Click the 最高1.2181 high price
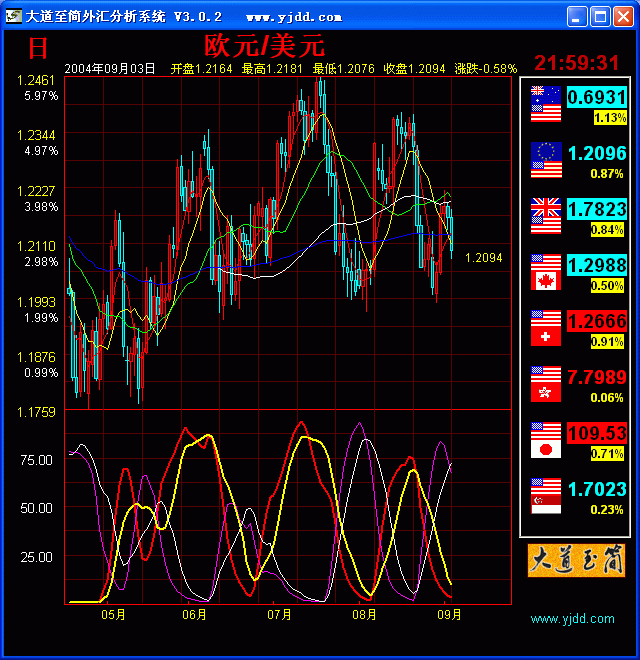The image size is (640, 660). pyautogui.click(x=272, y=69)
